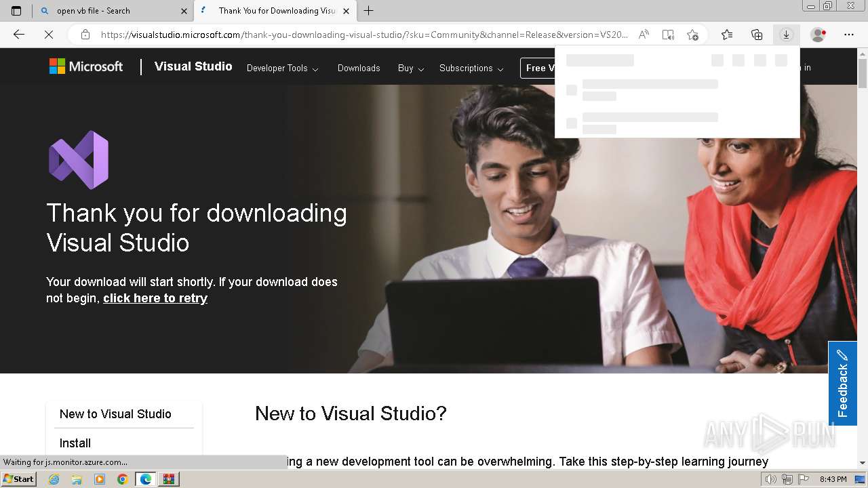868x488 pixels.
Task: Open the browser profile avatar
Action: click(x=818, y=35)
